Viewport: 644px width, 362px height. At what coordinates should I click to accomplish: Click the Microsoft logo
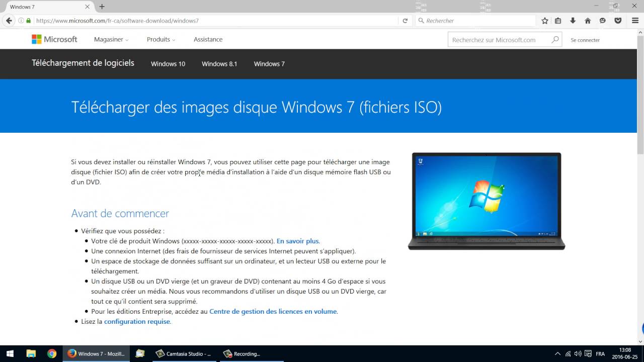point(54,39)
